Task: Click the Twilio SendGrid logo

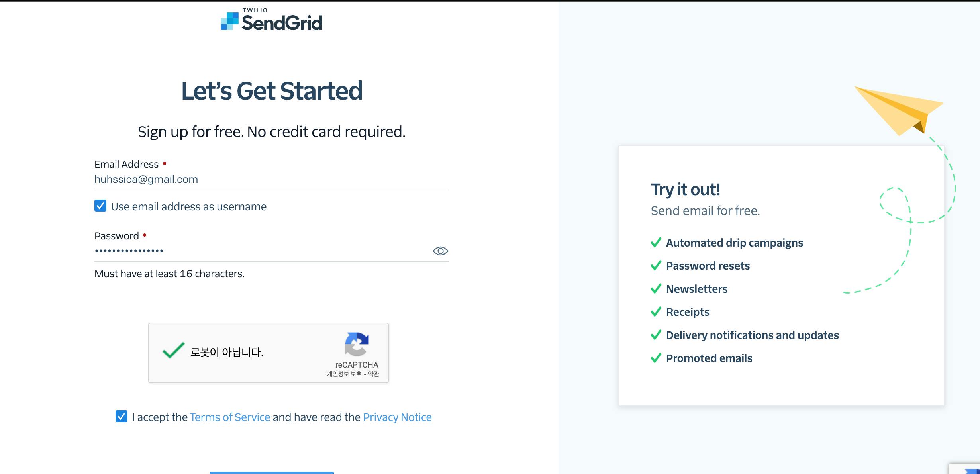Action: [272, 20]
